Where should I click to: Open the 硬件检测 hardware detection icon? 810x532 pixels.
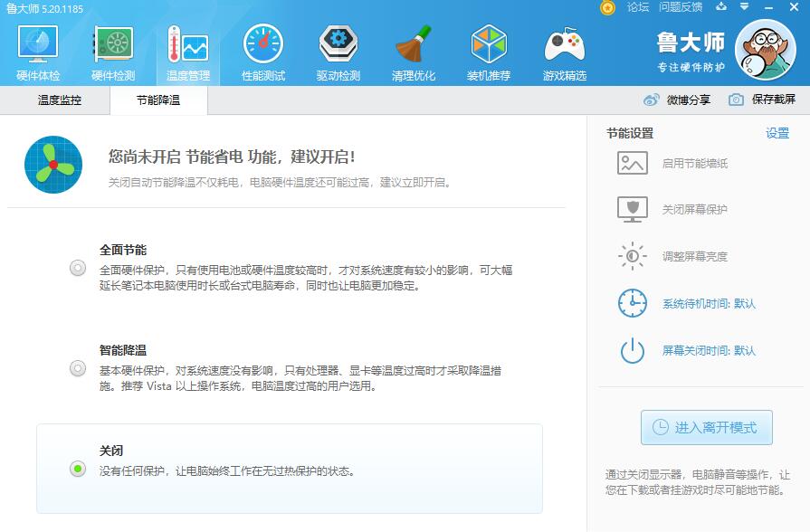pyautogui.click(x=113, y=44)
